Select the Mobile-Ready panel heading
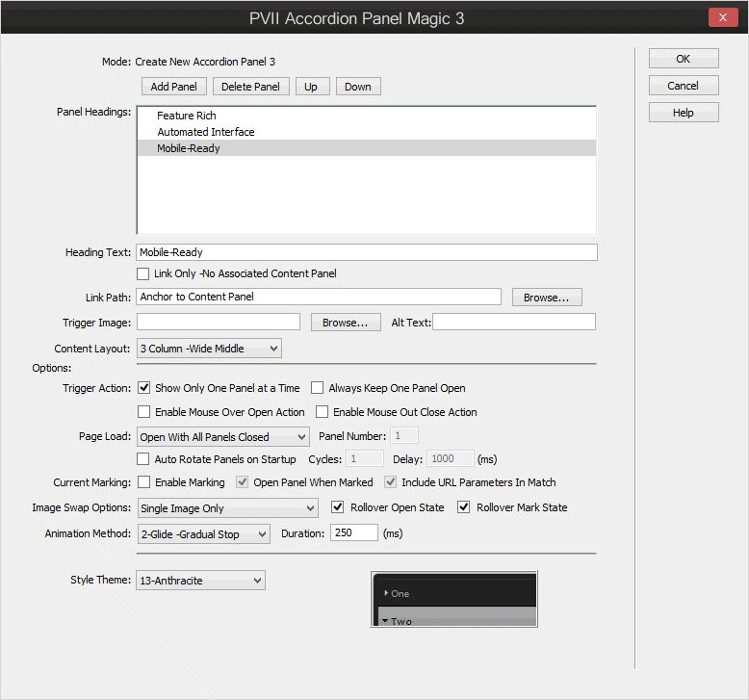Screen dimensions: 749x700 367,148
